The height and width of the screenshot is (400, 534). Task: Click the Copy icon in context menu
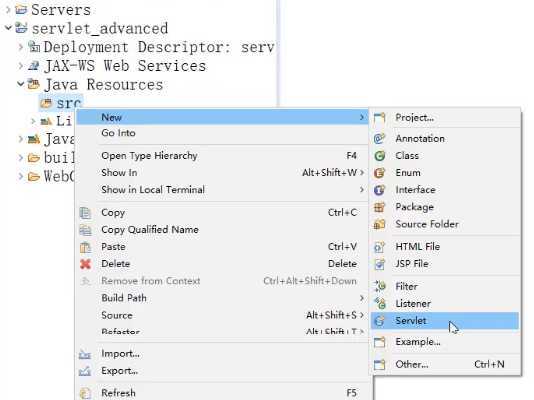coord(85,213)
